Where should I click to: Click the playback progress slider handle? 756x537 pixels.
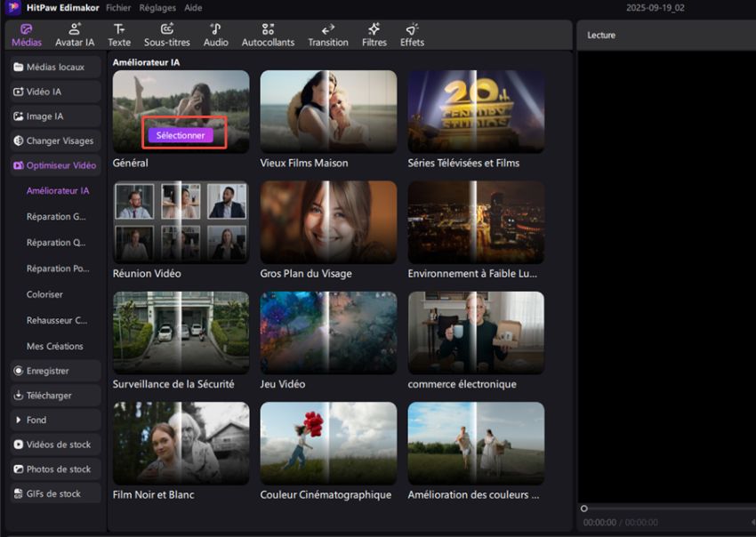tap(583, 509)
